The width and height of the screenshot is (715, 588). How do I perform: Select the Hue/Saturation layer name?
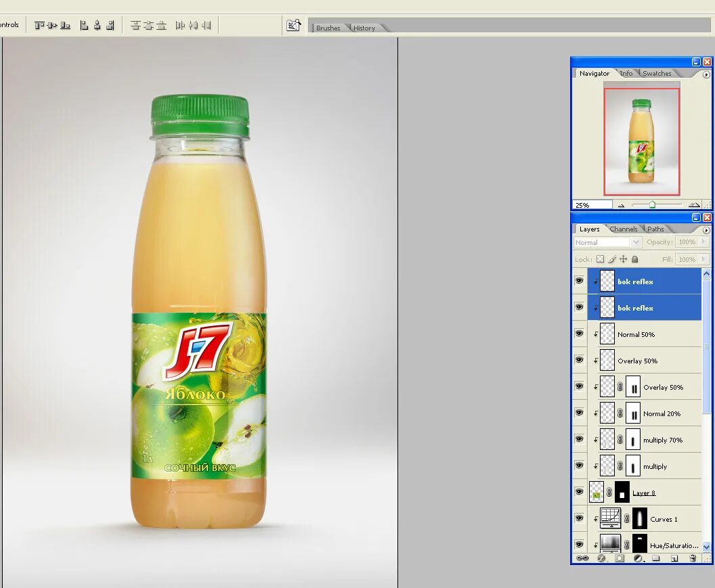coord(674,545)
